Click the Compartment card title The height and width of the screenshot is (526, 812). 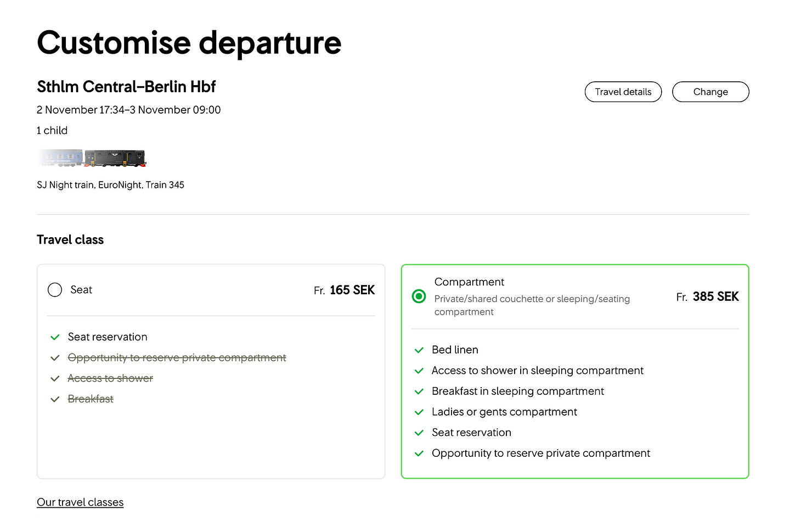469,282
